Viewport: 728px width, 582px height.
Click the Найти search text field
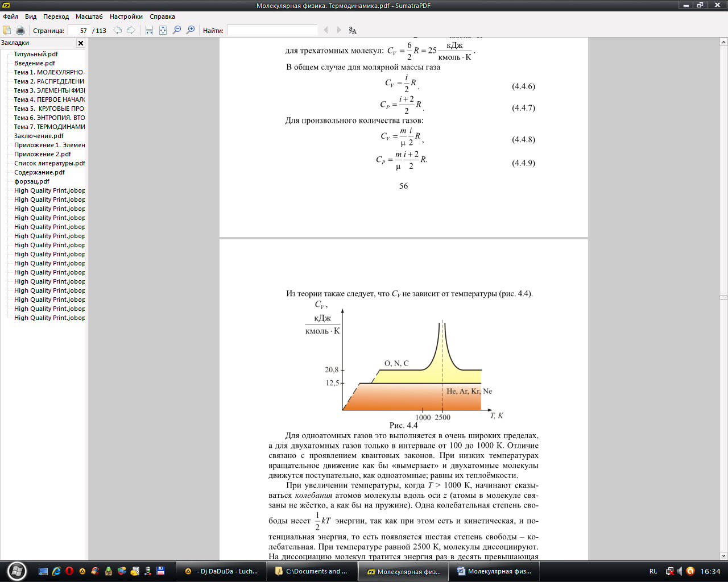click(x=272, y=31)
